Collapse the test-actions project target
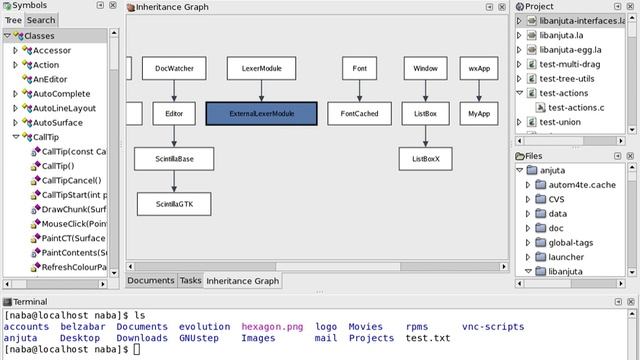Image resolution: width=640 pixels, height=360 pixels. click(520, 93)
